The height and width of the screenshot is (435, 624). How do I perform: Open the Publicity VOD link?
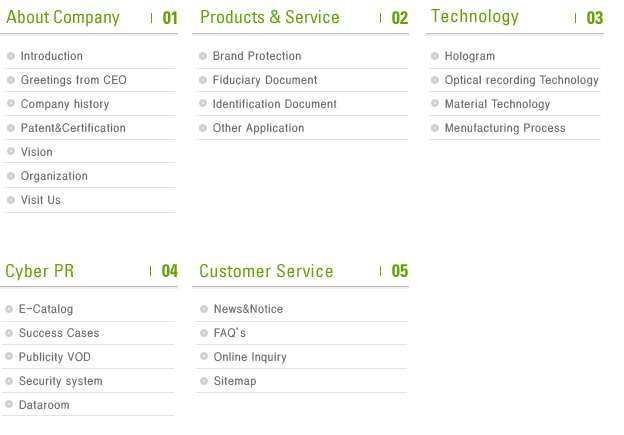coord(55,357)
